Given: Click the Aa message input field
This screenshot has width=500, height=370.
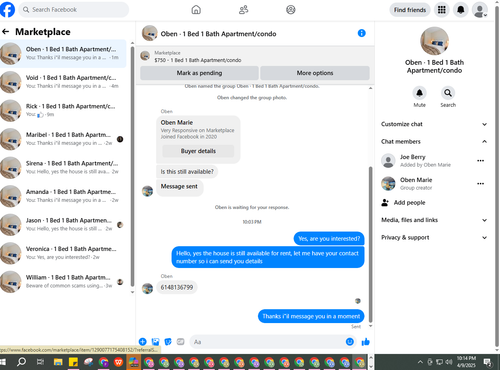Looking at the screenshot, I should 268,342.
